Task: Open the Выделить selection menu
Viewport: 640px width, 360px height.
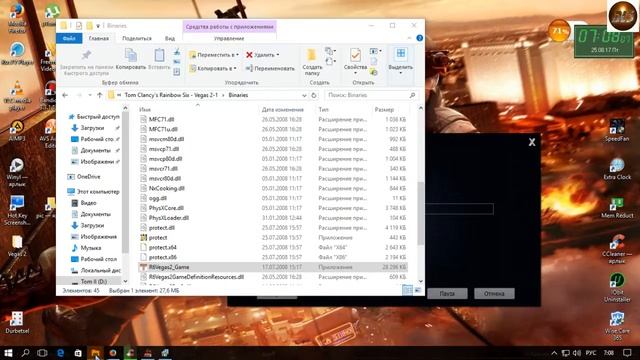Action: tap(400, 60)
